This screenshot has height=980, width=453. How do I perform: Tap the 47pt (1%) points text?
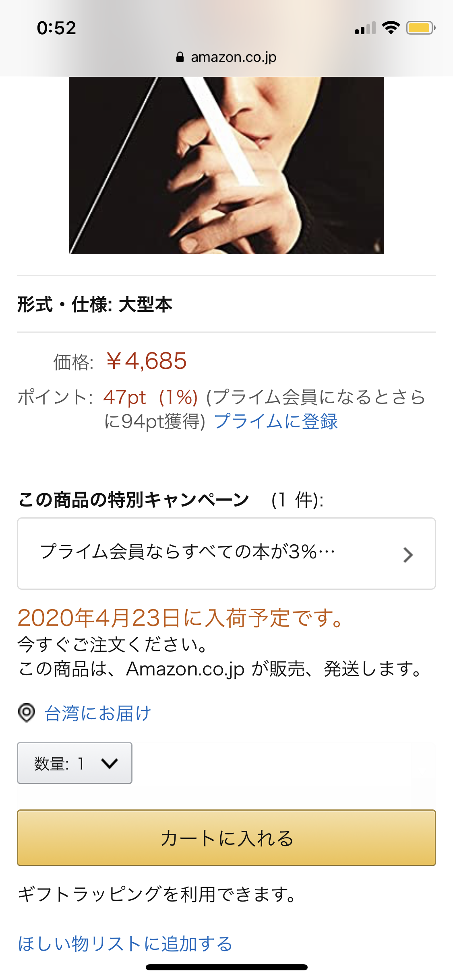click(150, 397)
